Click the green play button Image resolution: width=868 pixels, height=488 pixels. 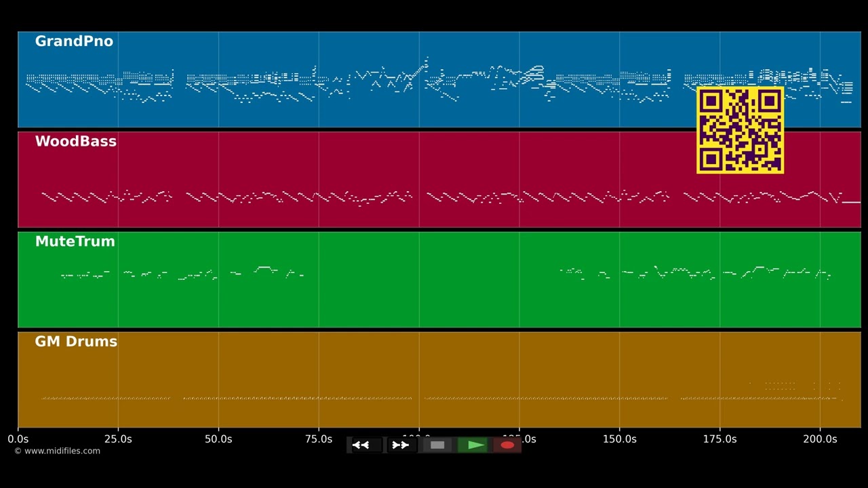coord(472,445)
